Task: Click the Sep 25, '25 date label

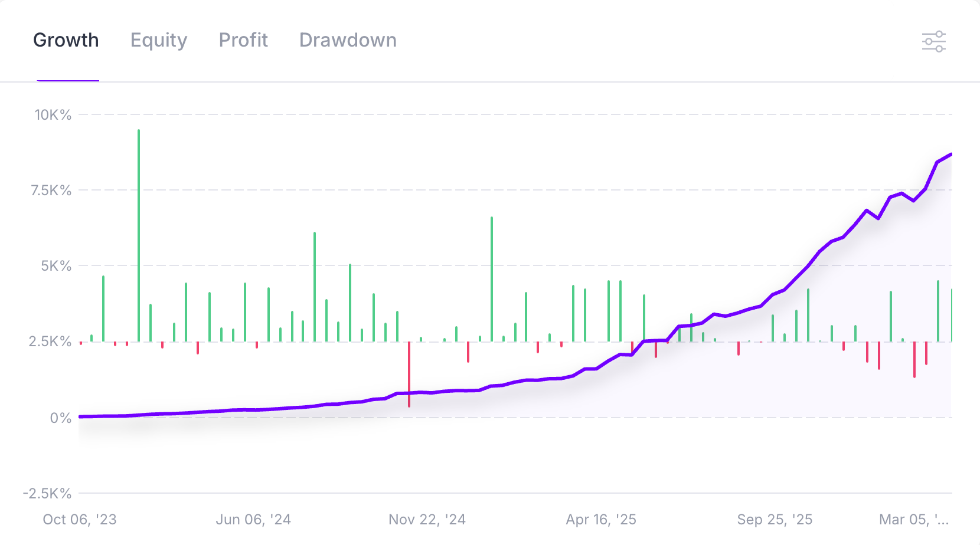Action: (x=775, y=520)
